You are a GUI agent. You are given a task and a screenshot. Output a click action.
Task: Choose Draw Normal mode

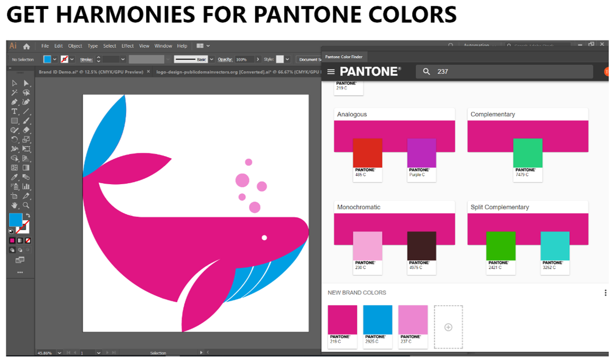coord(12,250)
